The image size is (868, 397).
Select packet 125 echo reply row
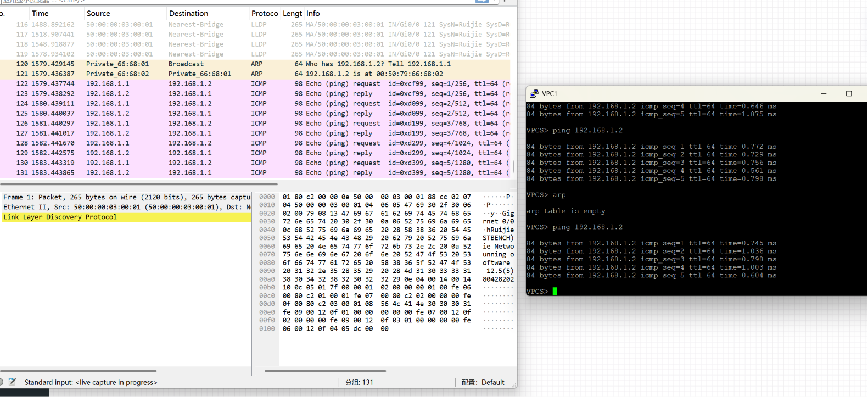(x=255, y=114)
